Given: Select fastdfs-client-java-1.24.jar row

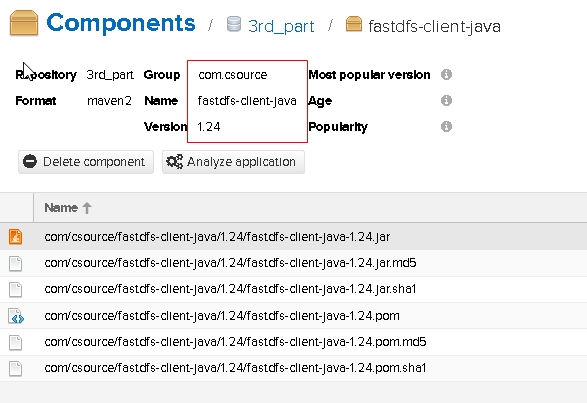Looking at the screenshot, I should click(294, 237).
